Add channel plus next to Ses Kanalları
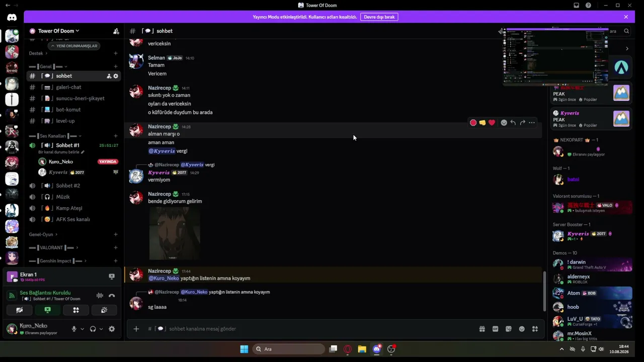Image resolution: width=644 pixels, height=362 pixels. 116,136
